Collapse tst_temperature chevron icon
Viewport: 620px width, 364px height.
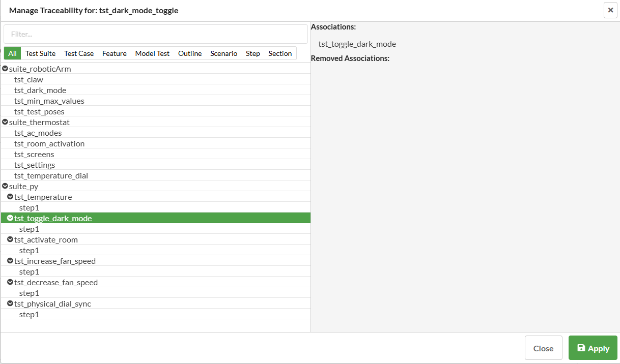(x=10, y=197)
